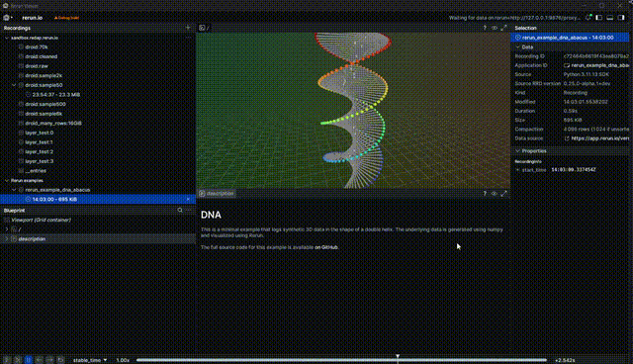Viewport: 633px width, 364px height.
Task: Select rerun_example_dna_abacus - 14:03:00 in Selection
Action: tap(570, 38)
